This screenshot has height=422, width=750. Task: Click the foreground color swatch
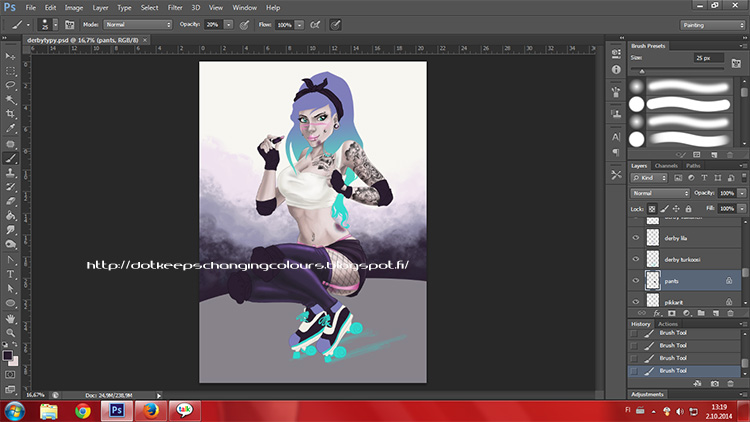(x=8, y=355)
